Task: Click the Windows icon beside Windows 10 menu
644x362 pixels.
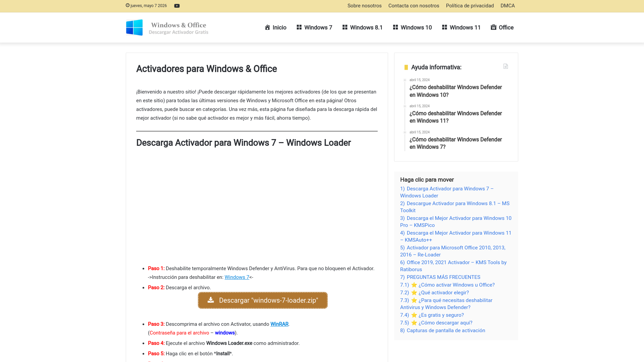Action: 395,27
